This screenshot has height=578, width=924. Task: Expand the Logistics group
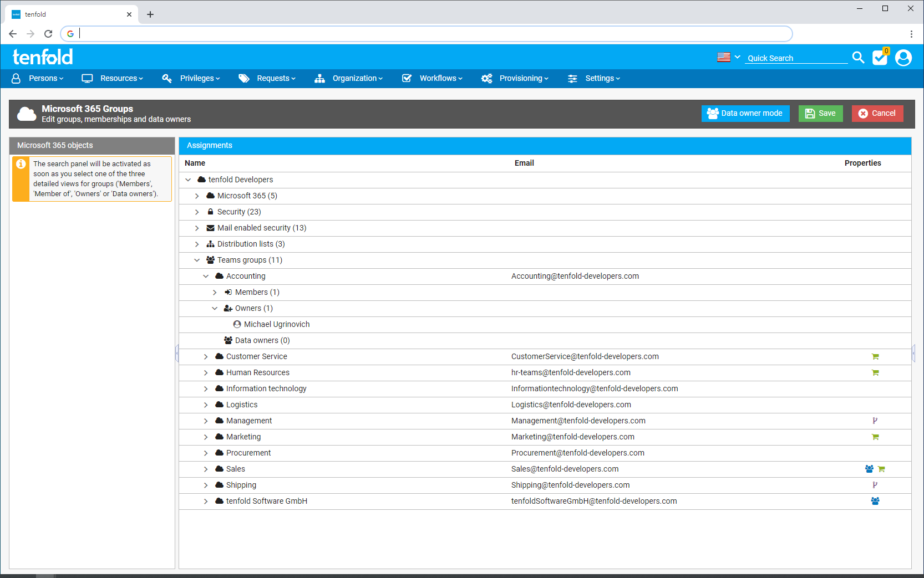click(206, 405)
